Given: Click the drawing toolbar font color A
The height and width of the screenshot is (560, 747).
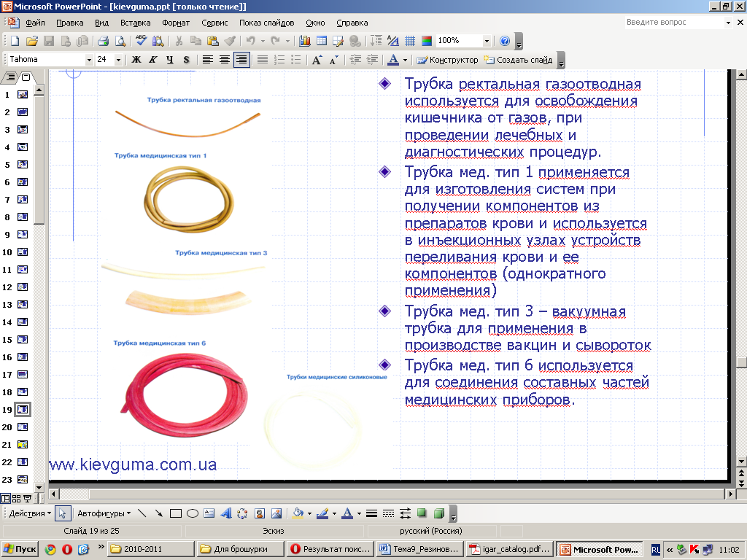Looking at the screenshot, I should pyautogui.click(x=348, y=513).
